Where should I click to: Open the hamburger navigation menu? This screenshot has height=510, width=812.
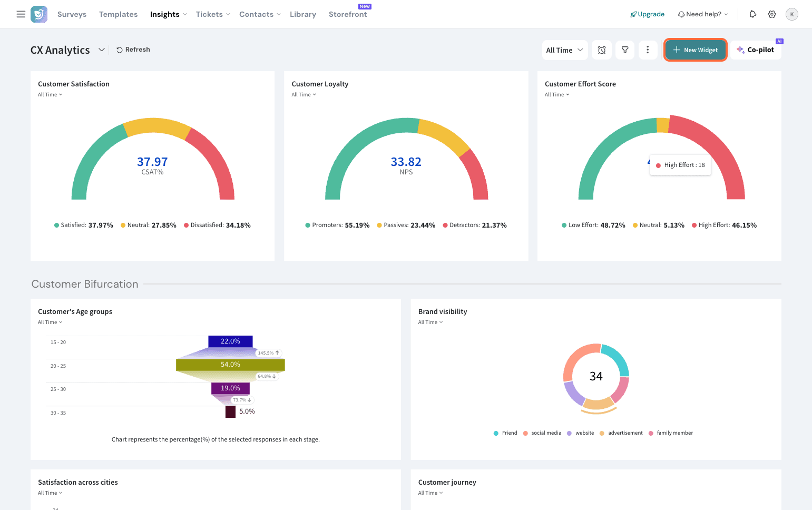(21, 14)
